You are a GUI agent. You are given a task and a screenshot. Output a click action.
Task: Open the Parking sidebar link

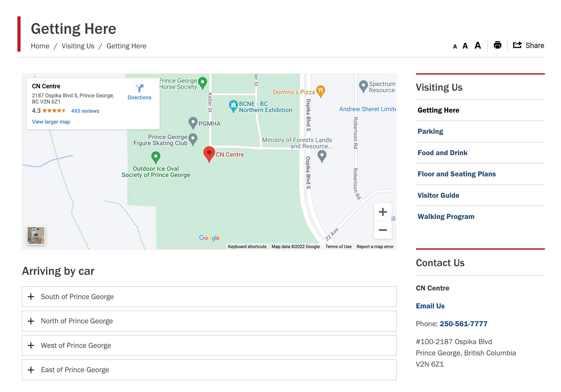[430, 132]
